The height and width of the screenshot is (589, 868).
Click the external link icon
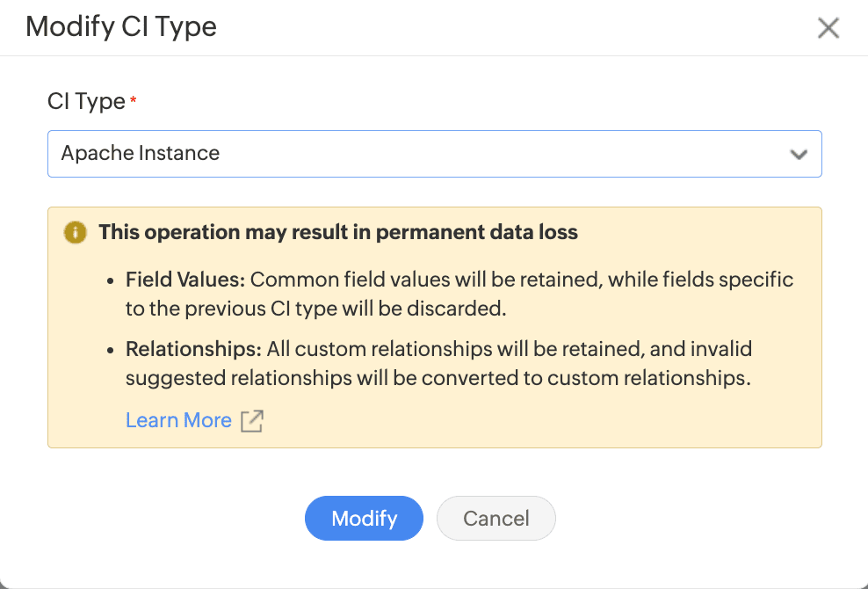pyautogui.click(x=252, y=421)
